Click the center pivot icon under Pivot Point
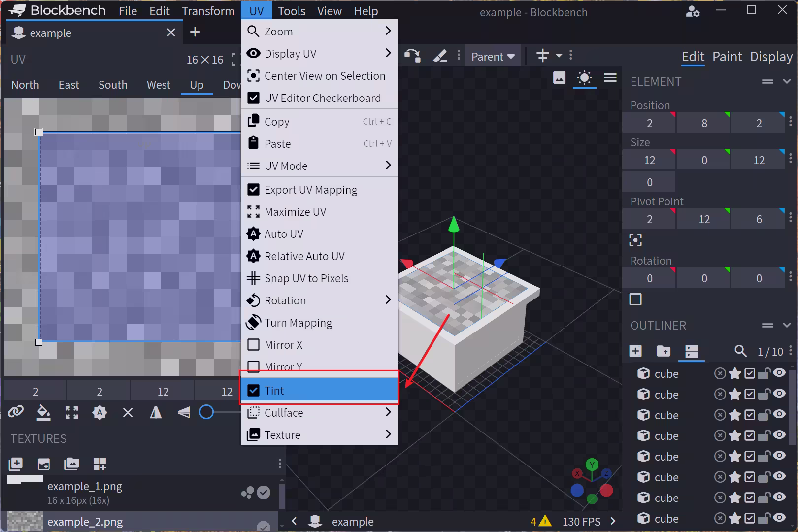 coord(635,240)
